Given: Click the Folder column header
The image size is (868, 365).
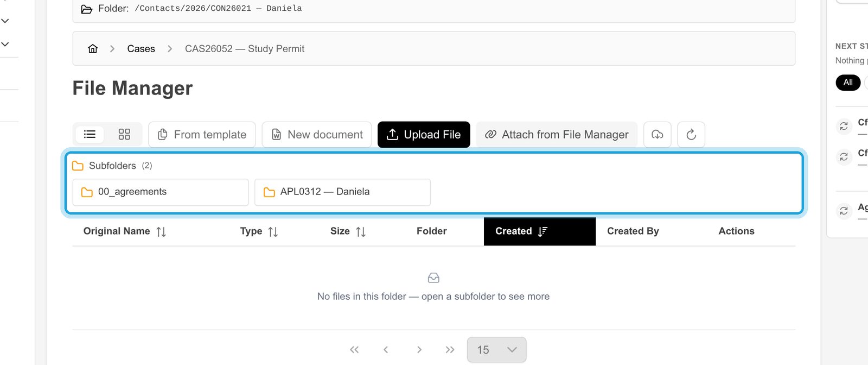Looking at the screenshot, I should pyautogui.click(x=432, y=231).
